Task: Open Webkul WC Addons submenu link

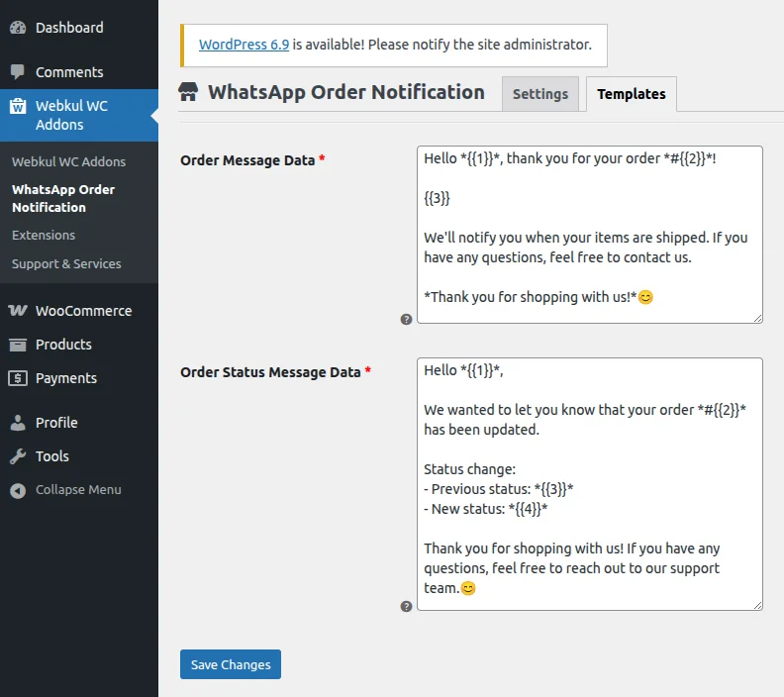Action: click(68, 161)
